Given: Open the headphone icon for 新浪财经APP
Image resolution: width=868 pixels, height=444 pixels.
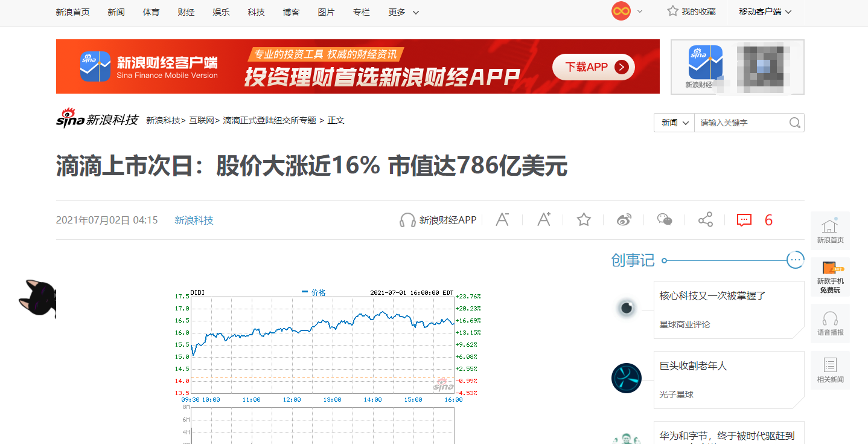Looking at the screenshot, I should point(408,220).
